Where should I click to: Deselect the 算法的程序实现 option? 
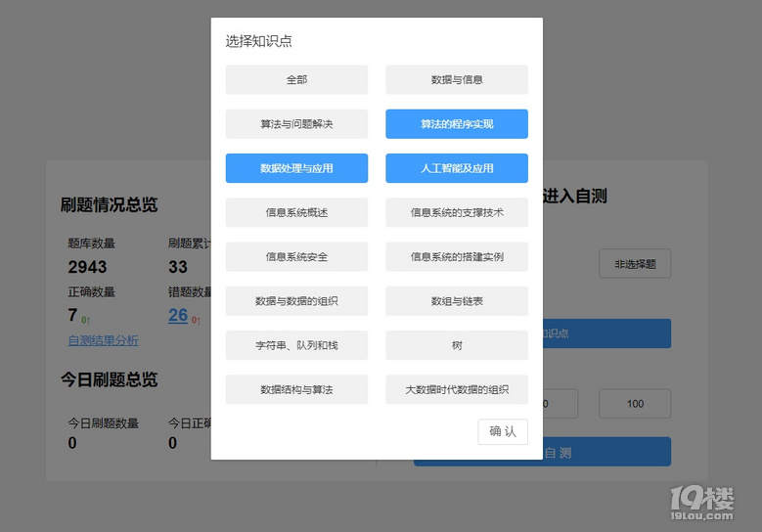pyautogui.click(x=457, y=124)
